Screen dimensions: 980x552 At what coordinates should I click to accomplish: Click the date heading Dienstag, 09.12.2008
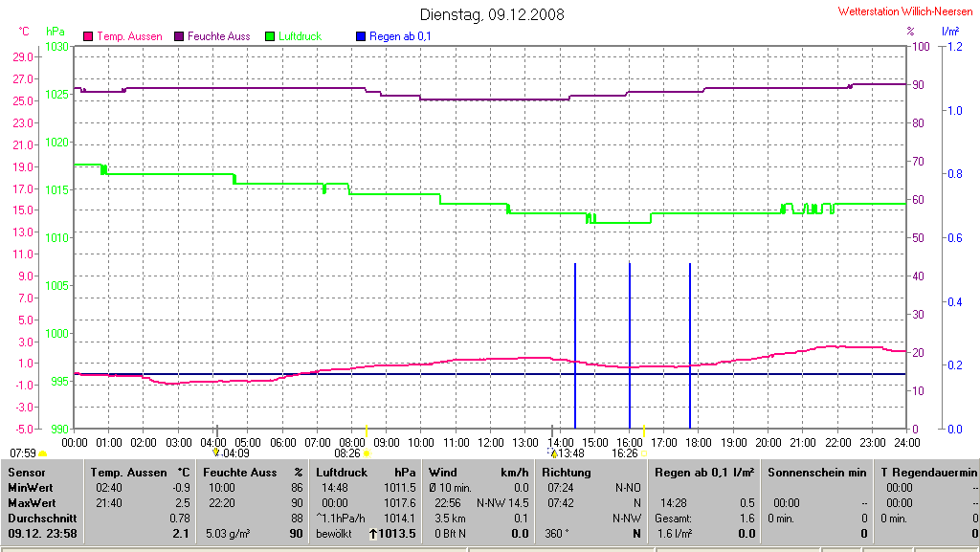(x=492, y=14)
